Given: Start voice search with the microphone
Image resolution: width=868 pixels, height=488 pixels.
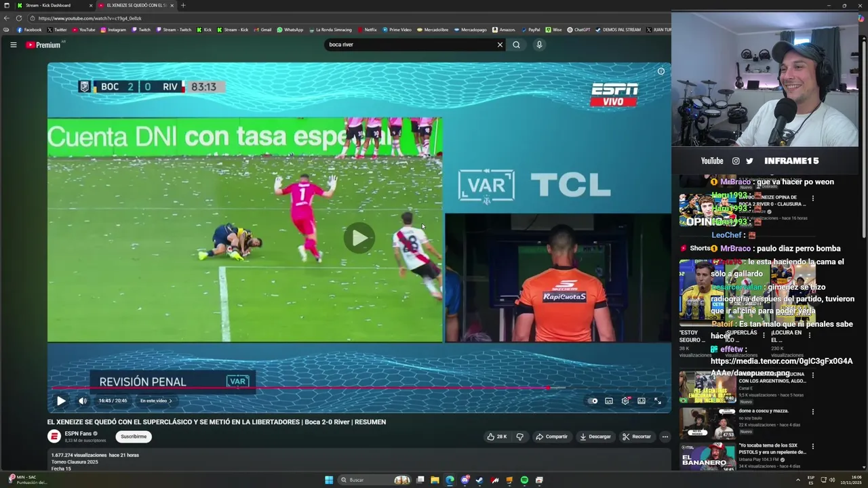Looking at the screenshot, I should 539,45.
